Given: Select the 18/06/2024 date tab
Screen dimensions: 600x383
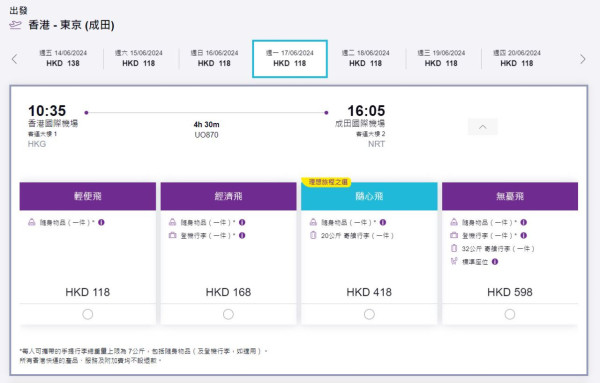Looking at the screenshot, I should click(x=365, y=58).
